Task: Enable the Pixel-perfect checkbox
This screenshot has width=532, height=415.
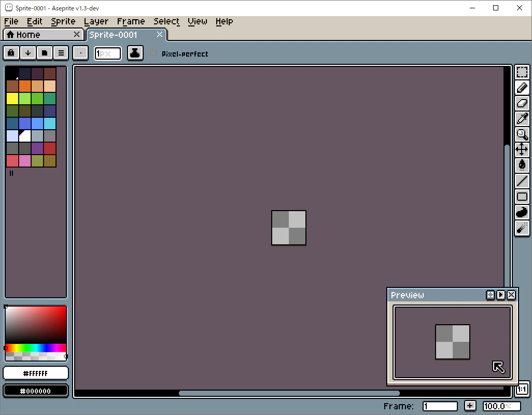Action: point(153,53)
